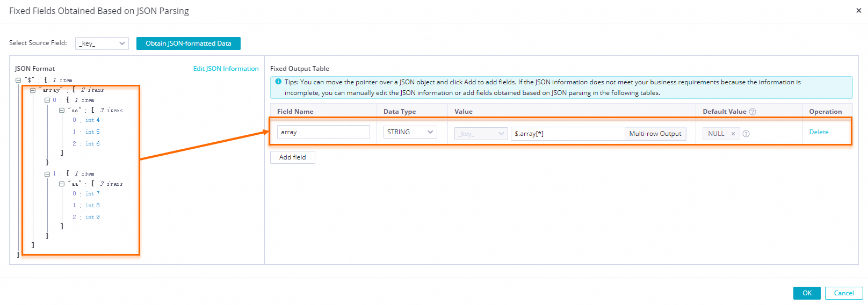The height and width of the screenshot is (305, 868).
Task: Click the Add field button
Action: 293,157
